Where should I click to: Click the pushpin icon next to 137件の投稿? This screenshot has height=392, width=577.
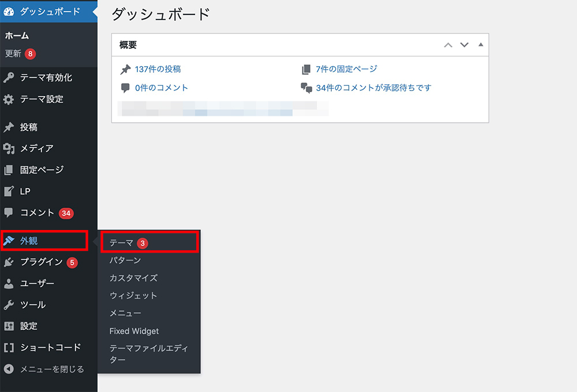click(125, 69)
